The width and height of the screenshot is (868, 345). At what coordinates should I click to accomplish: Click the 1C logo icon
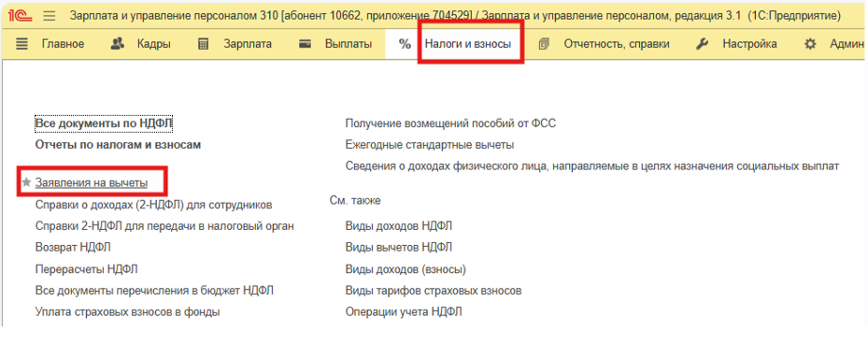tap(21, 16)
